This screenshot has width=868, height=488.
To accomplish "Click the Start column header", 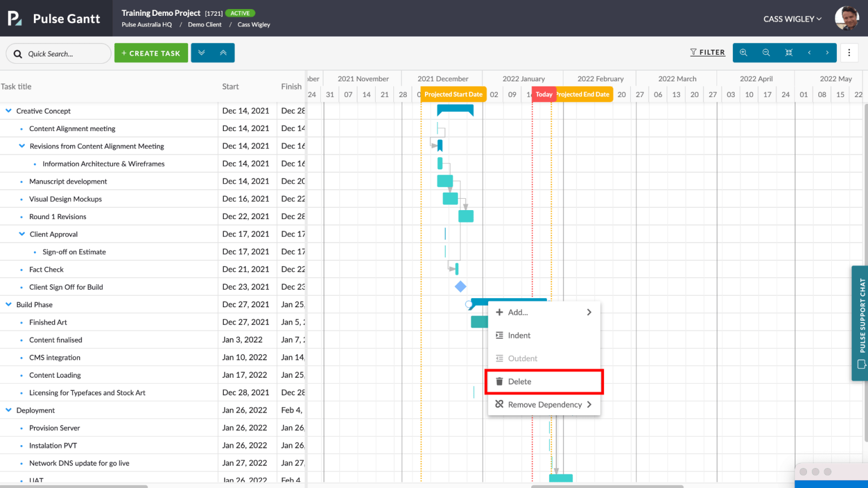I will [231, 86].
